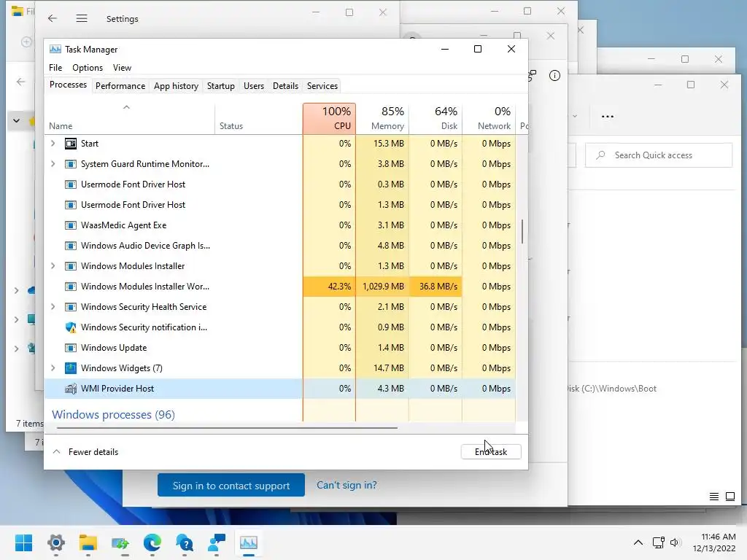Show hidden system tray icons
The width and height of the screenshot is (747, 560).
click(x=638, y=542)
